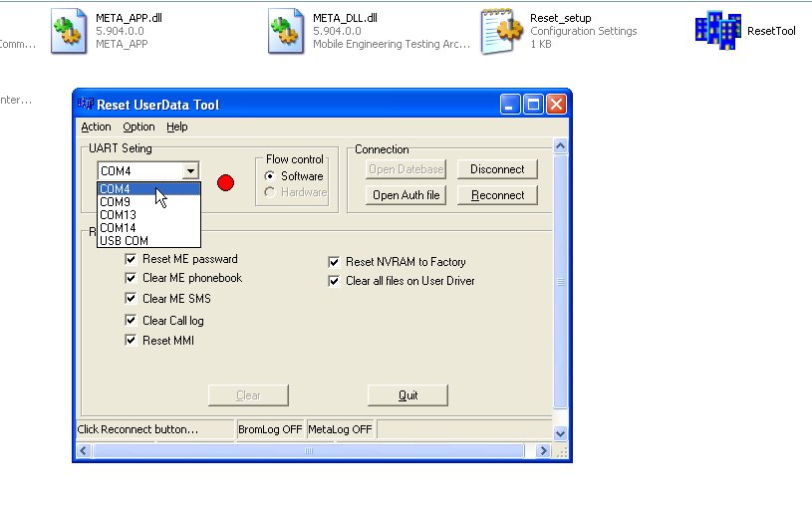Toggle Reset ME passward checkbox

point(131,259)
